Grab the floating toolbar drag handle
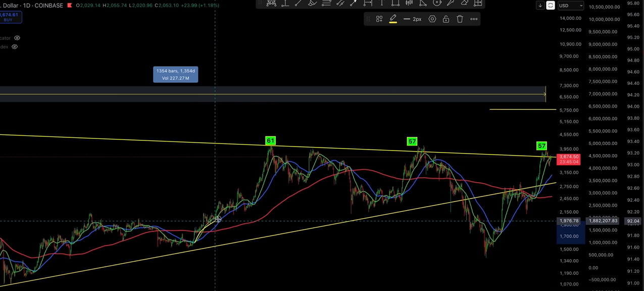 click(x=368, y=19)
